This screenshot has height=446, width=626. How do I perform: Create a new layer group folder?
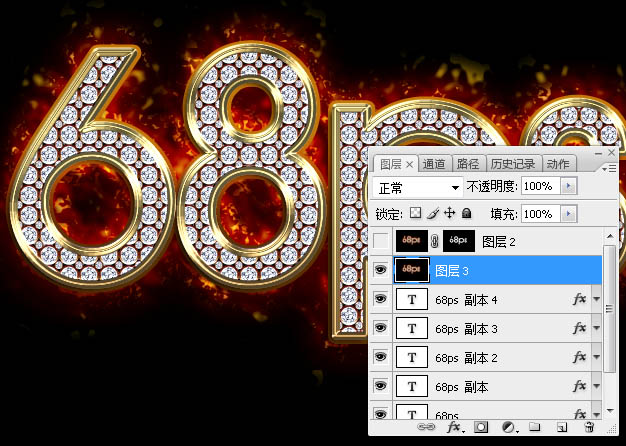534,427
